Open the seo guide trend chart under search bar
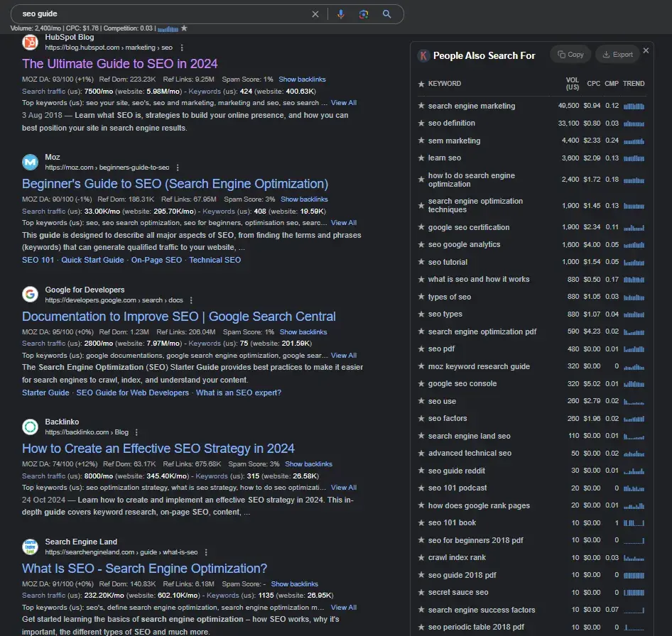672x636 pixels. click(x=168, y=28)
